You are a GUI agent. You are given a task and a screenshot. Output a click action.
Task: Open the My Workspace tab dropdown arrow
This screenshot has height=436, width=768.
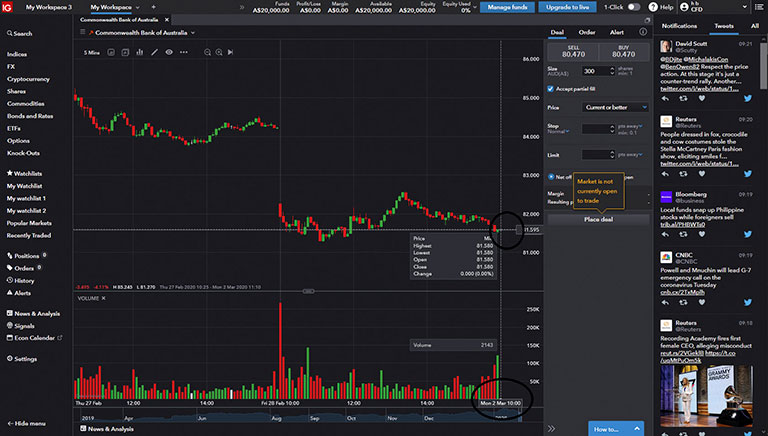pos(138,7)
